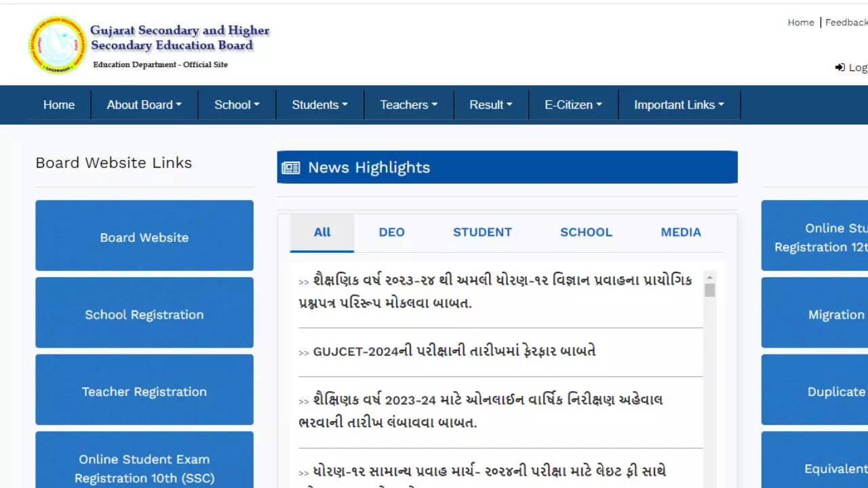Click the scrollbar up arrow in news list
Image resolution: width=868 pixels, height=488 pixels.
710,277
